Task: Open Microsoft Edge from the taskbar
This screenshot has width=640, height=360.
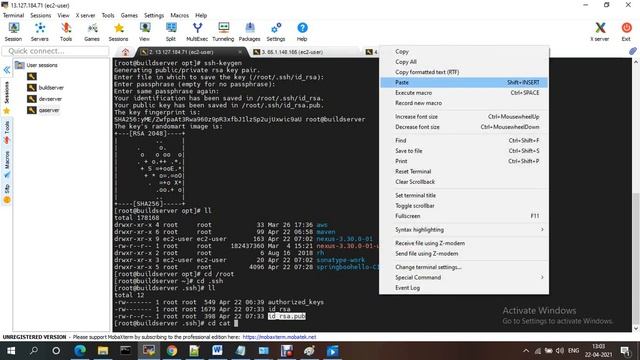Action: (x=80, y=351)
